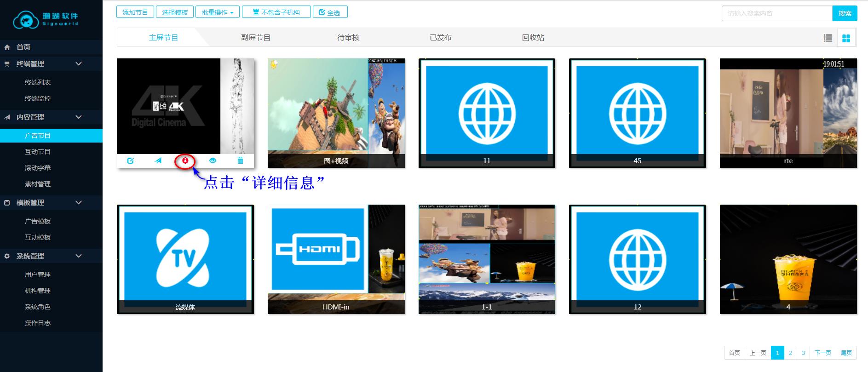Select page 3 in pagination
This screenshot has height=372, width=868.
click(x=803, y=353)
